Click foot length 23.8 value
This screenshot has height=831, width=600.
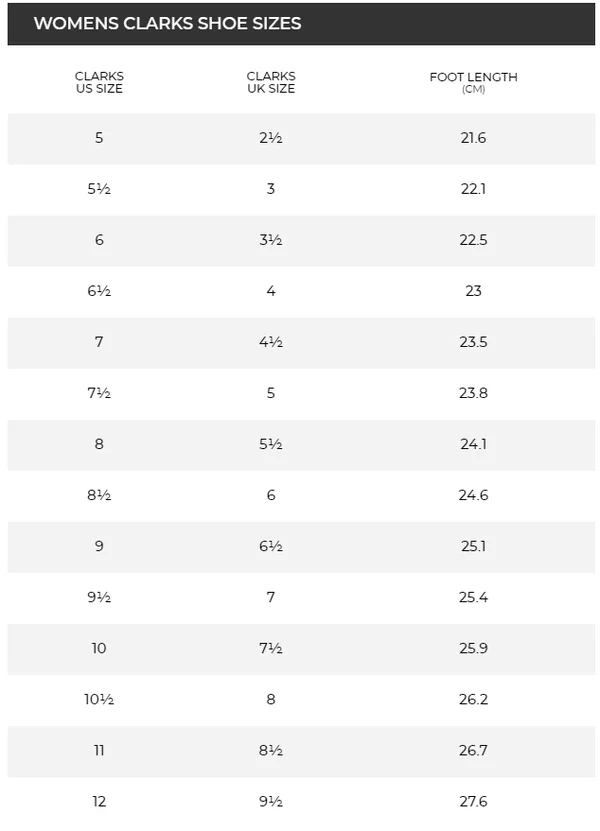473,393
